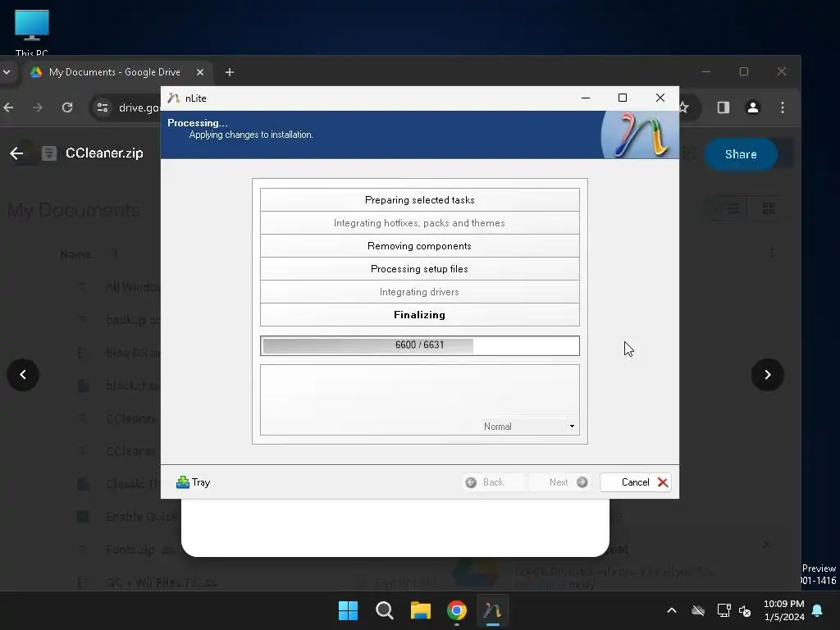This screenshot has width=840, height=630.
Task: Switch Drive to grid layout
Action: (769, 208)
